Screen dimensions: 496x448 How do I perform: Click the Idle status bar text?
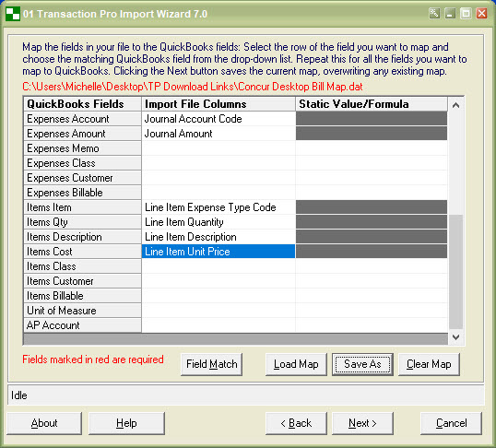tap(19, 395)
